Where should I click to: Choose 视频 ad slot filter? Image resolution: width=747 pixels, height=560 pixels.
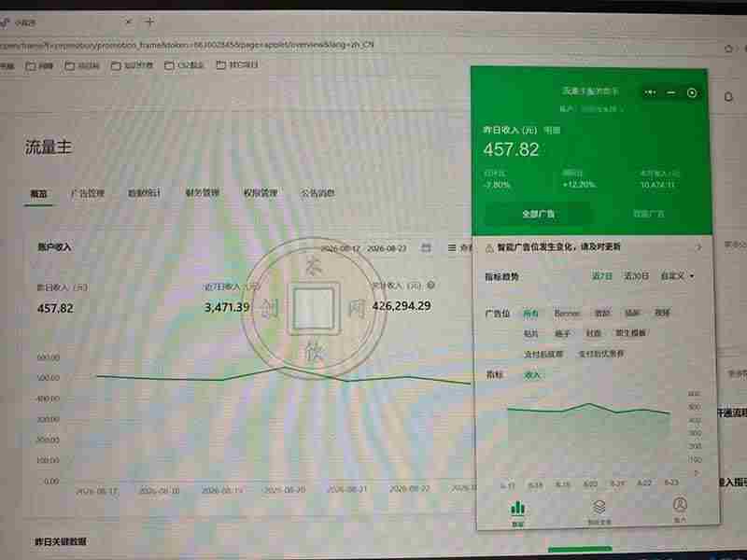click(662, 313)
